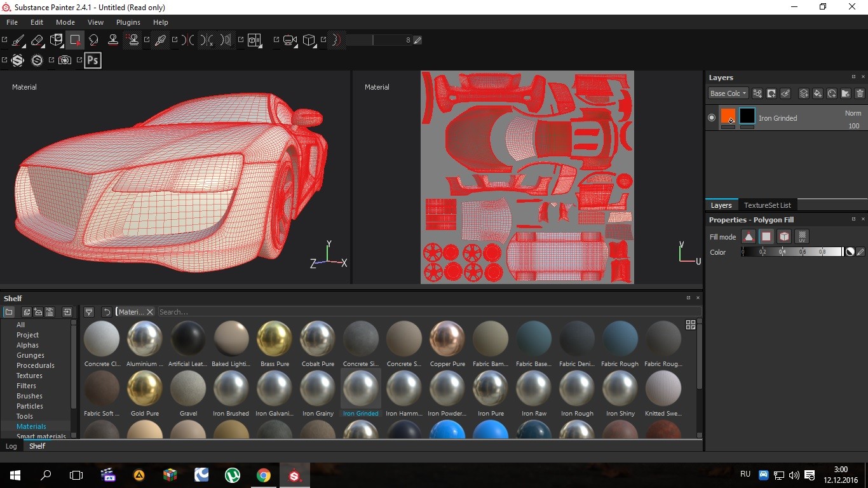
Task: Delete layer with trash icon
Action: [860, 93]
